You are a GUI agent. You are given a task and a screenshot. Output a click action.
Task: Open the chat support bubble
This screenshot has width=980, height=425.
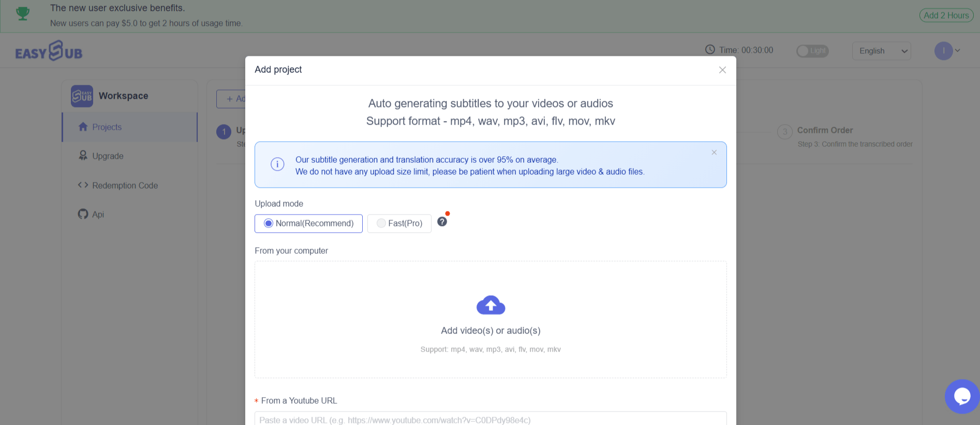pyautogui.click(x=962, y=397)
